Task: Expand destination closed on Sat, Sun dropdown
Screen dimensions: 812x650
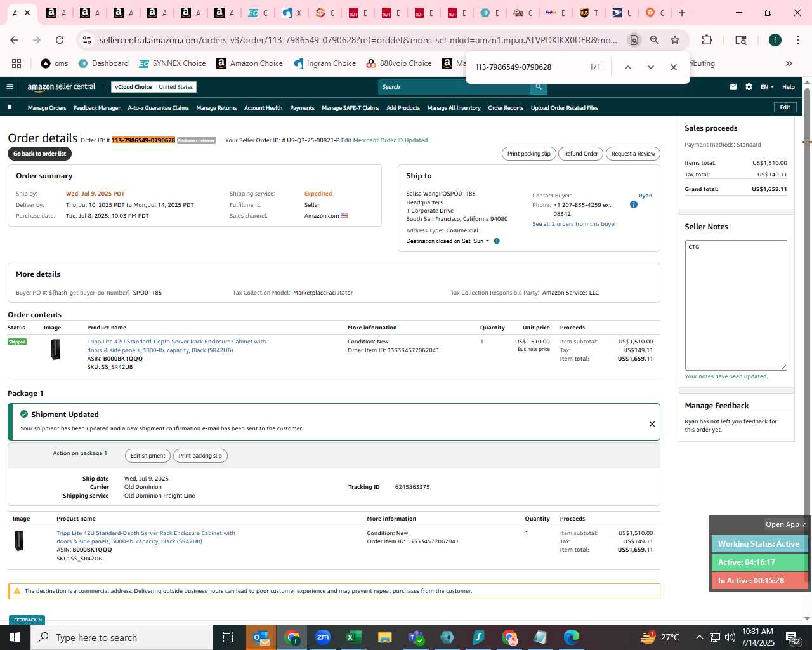Action: point(448,241)
